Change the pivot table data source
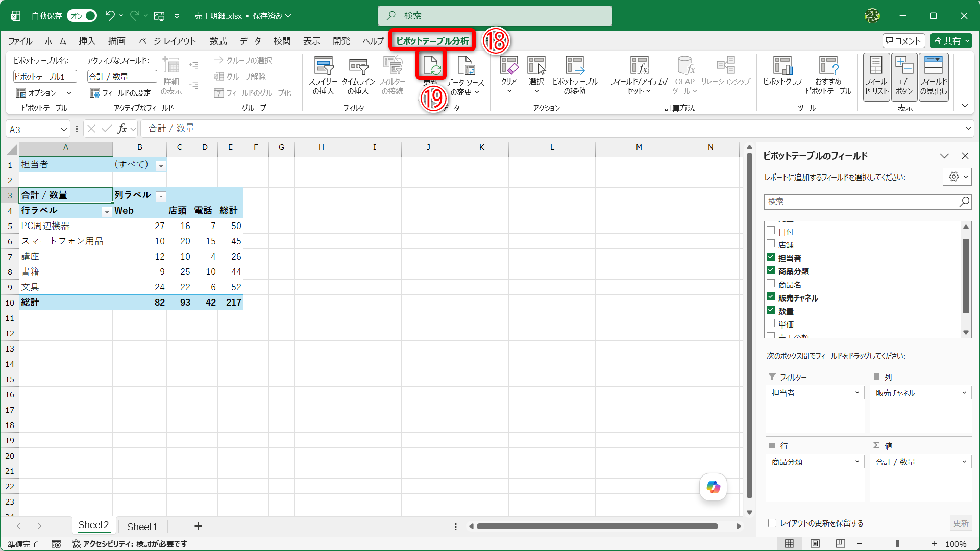Image resolution: width=980 pixels, height=551 pixels. [465, 76]
